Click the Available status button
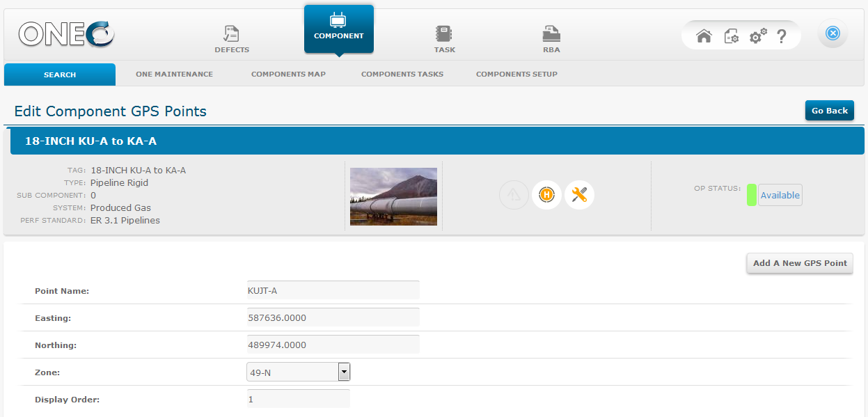The image size is (868, 417). [x=780, y=195]
